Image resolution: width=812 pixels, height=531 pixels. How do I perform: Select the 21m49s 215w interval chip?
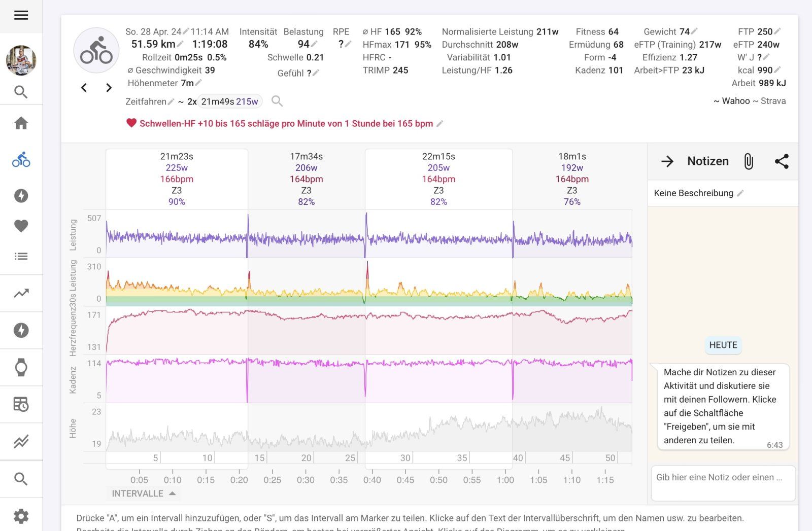[x=229, y=101]
